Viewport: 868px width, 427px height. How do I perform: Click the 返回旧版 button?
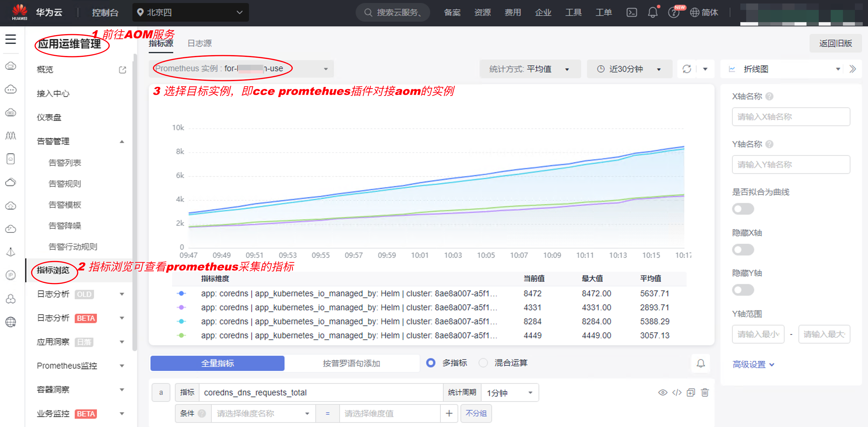click(835, 43)
